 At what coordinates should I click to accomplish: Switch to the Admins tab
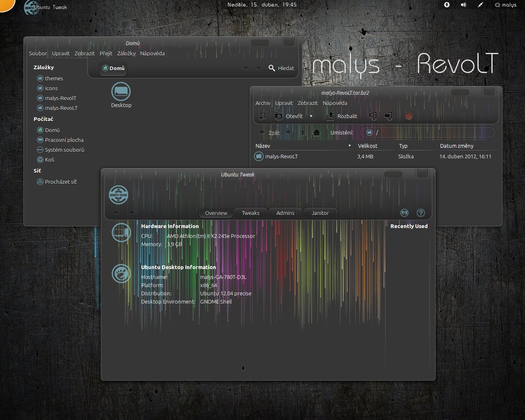click(x=285, y=213)
